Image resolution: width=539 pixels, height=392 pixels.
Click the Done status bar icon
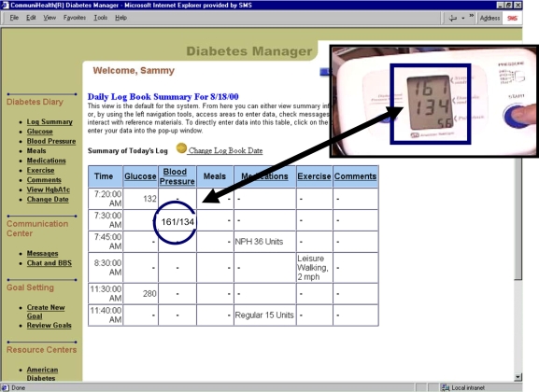tap(5, 387)
